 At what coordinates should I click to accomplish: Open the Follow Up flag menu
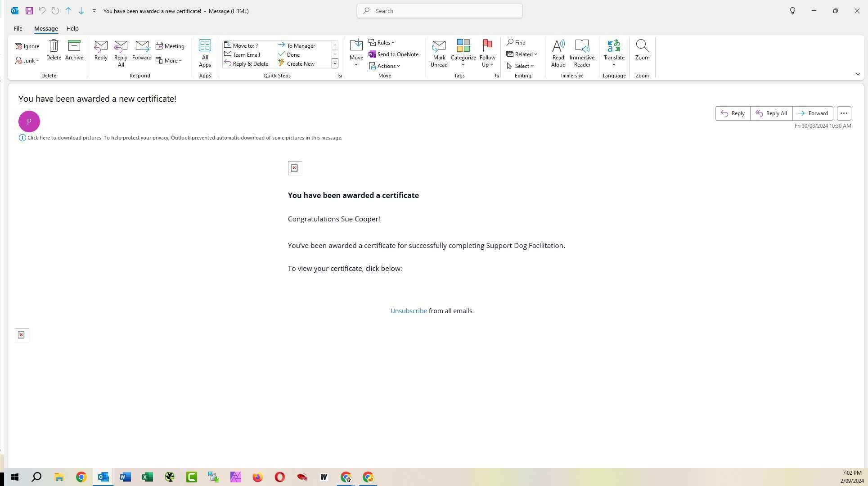(x=487, y=54)
